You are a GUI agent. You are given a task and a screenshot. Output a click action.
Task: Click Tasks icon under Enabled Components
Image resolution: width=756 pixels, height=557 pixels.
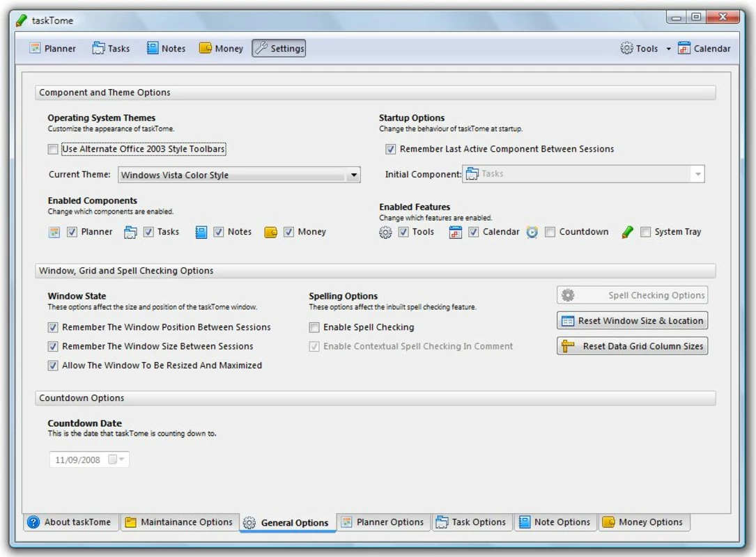click(x=130, y=233)
